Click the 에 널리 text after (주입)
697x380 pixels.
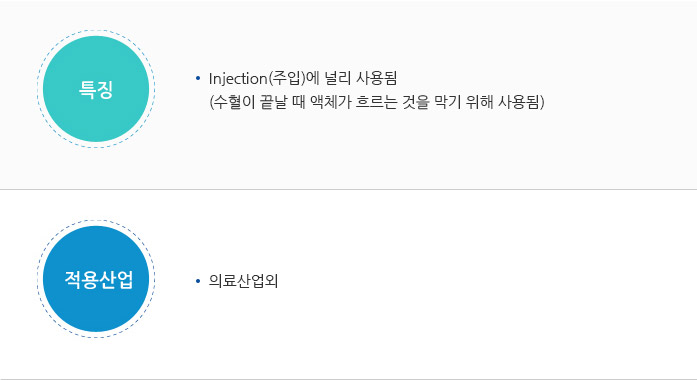point(329,79)
